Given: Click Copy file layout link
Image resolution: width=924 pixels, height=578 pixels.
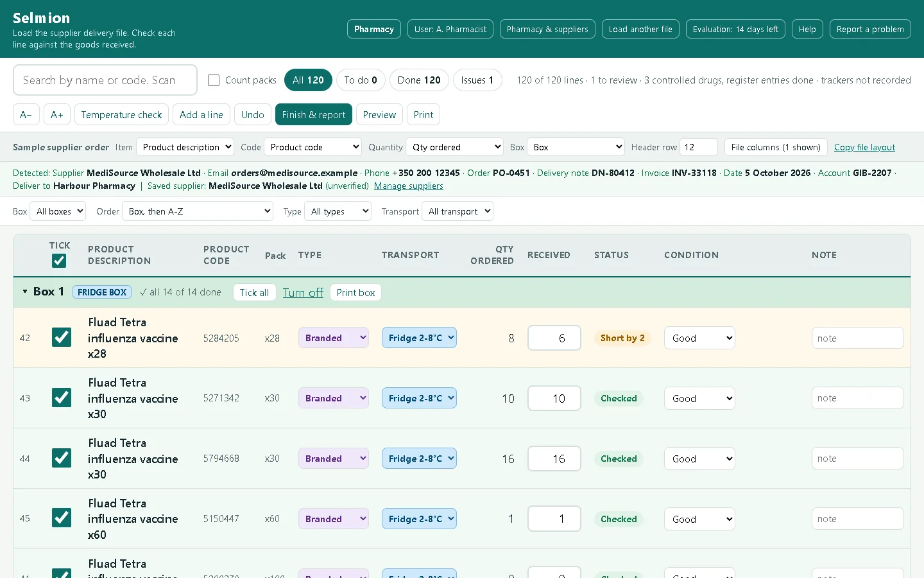Looking at the screenshot, I should [864, 147].
